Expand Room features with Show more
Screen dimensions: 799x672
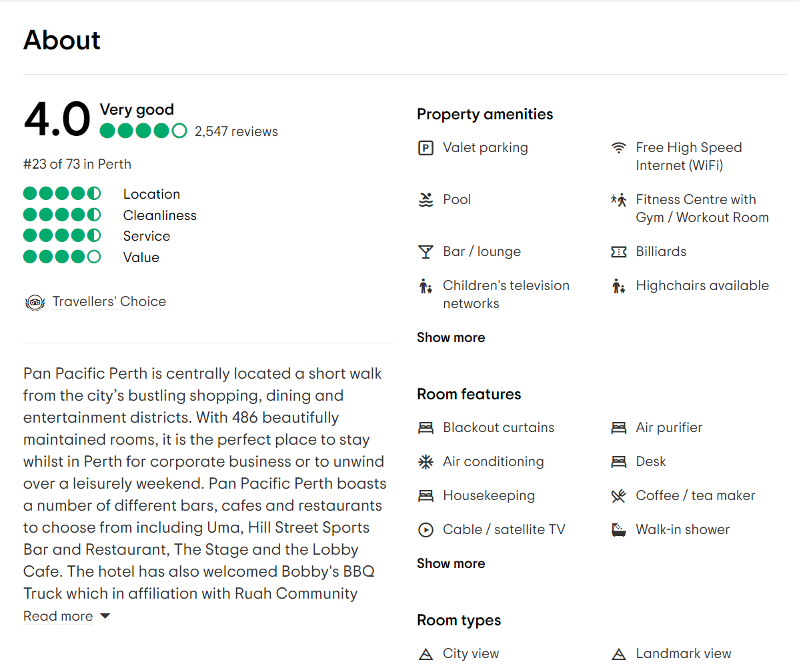[x=451, y=563]
